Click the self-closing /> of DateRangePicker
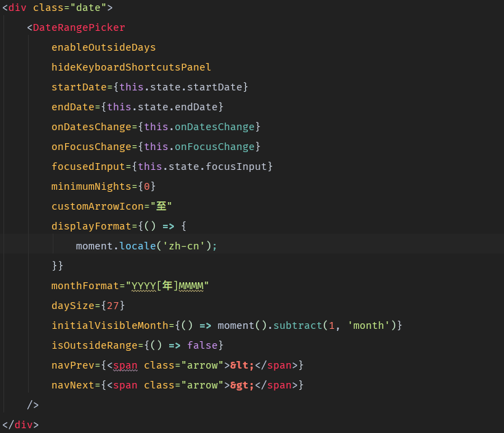 tap(33, 405)
